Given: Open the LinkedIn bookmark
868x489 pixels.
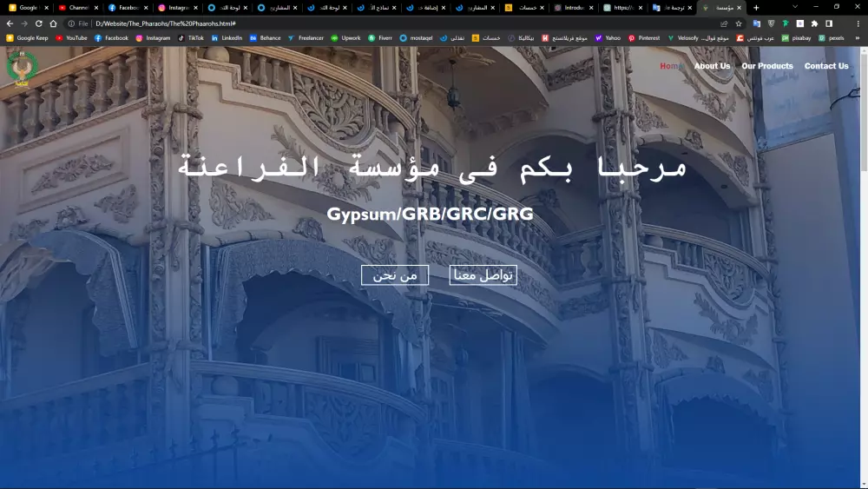Looking at the screenshot, I should point(227,38).
